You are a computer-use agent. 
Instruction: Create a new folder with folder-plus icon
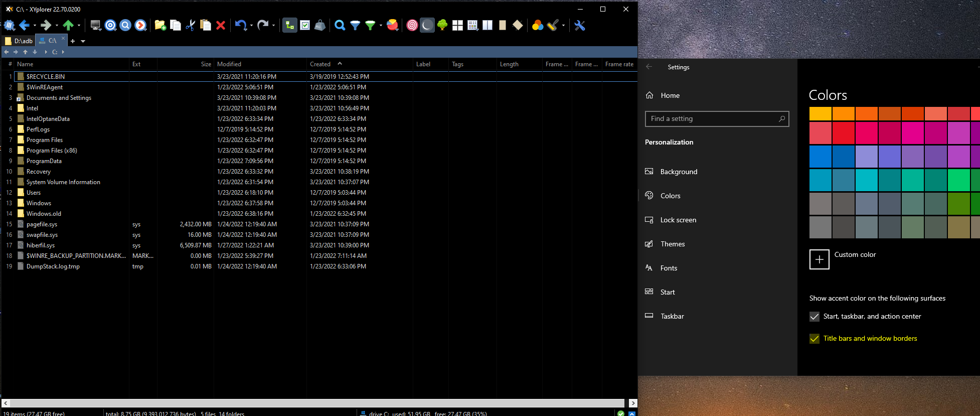point(160,25)
